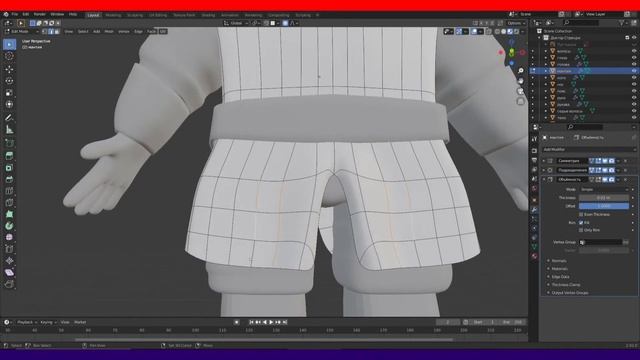Select the Inset Faces tool
This screenshot has height=360, width=640.
coord(9,168)
